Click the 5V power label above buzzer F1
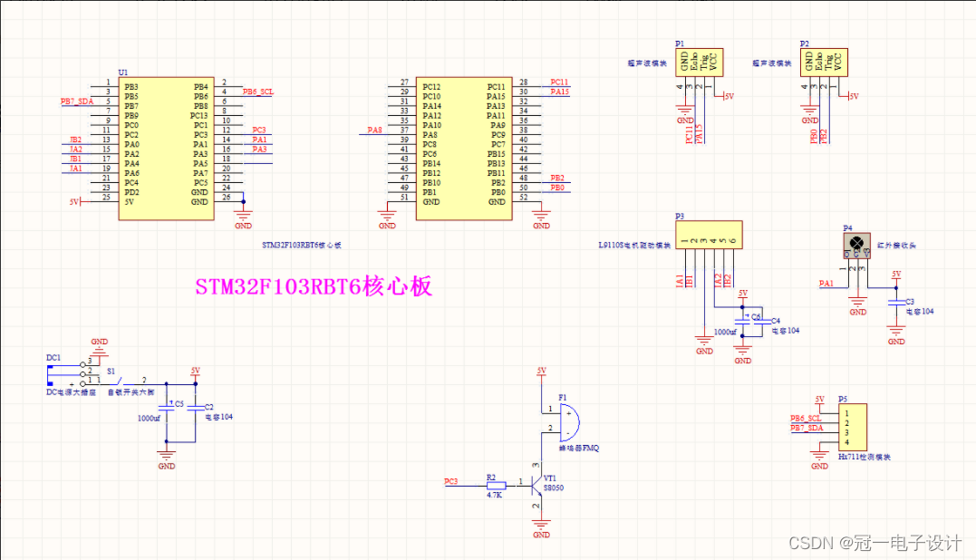 542,371
